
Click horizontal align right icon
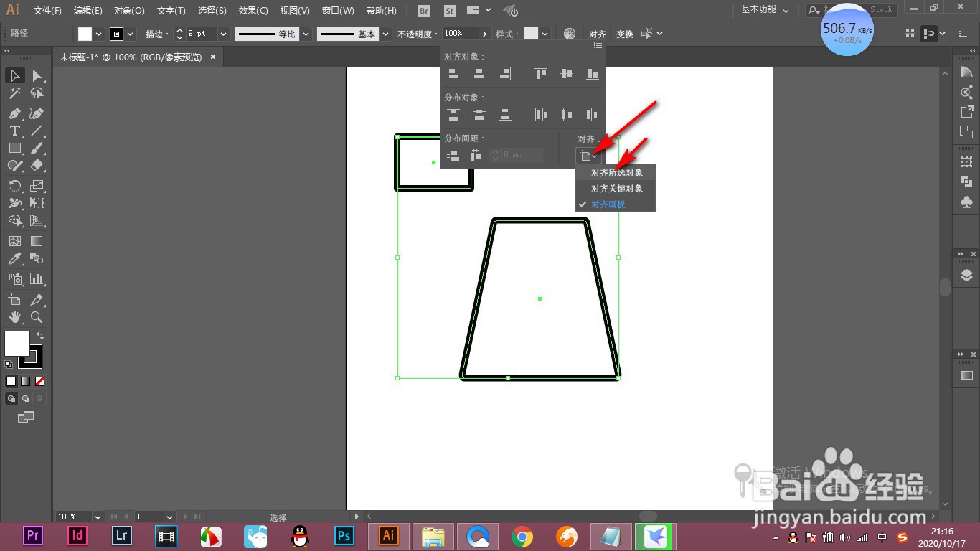pyautogui.click(x=505, y=73)
